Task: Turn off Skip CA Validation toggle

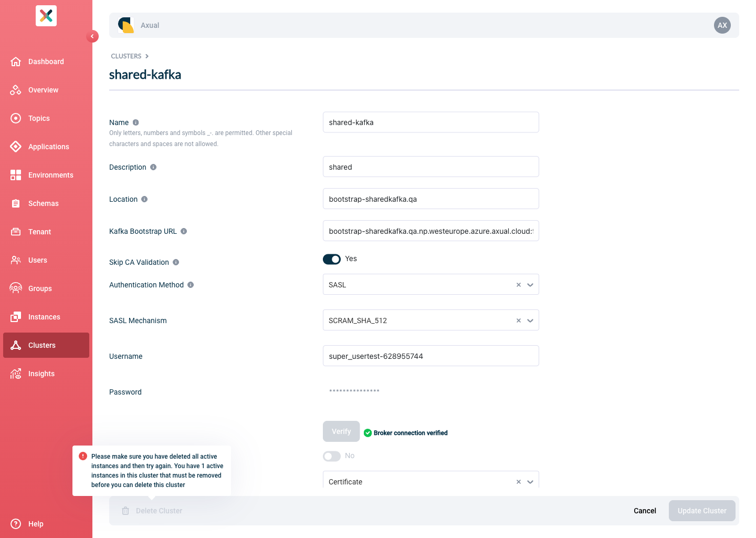Action: [332, 259]
